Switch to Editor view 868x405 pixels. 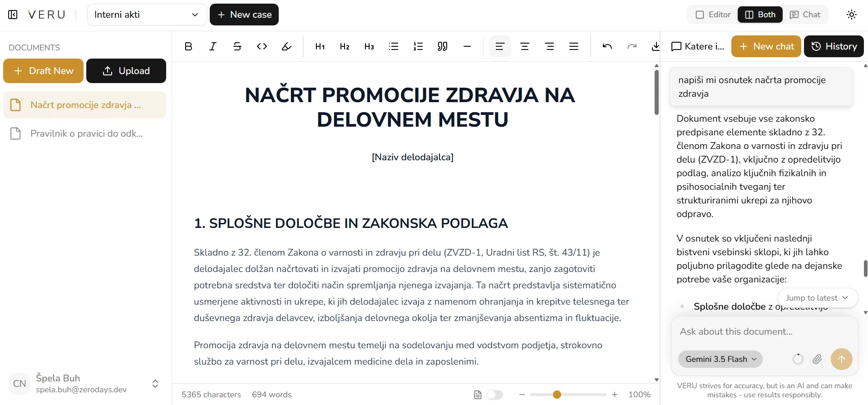point(713,15)
